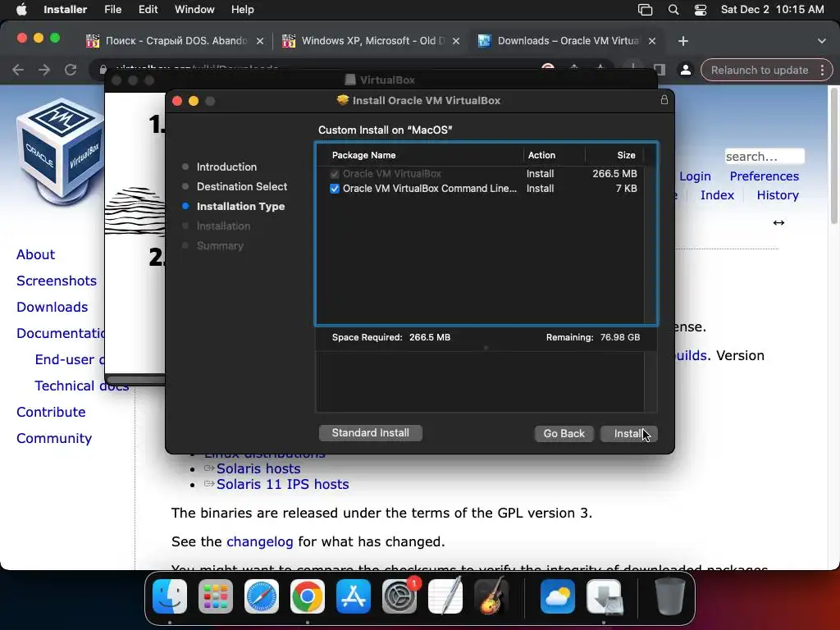Click the disabled Oracle VM VirtualBox checkbox
Viewport: 840px width, 630px height.
335,174
